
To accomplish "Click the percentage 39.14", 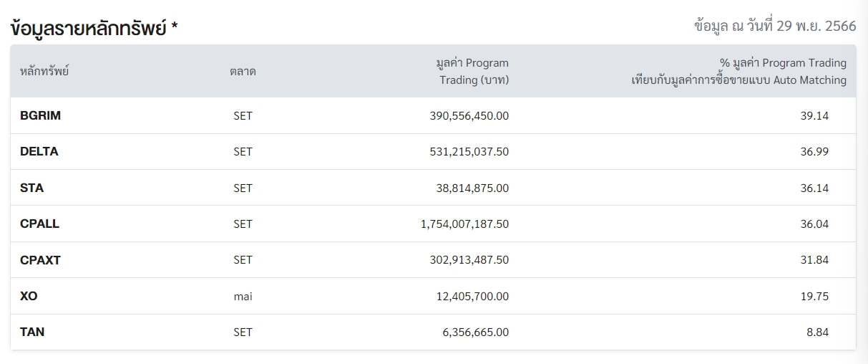I will point(814,115).
